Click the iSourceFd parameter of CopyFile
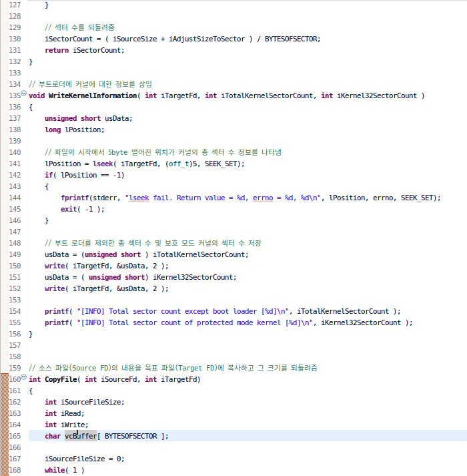Image resolution: width=467 pixels, height=476 pixels. pyautogui.click(x=119, y=379)
